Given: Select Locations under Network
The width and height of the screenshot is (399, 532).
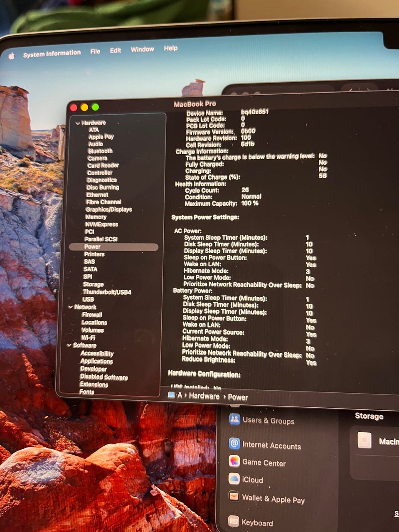Looking at the screenshot, I should 94,323.
